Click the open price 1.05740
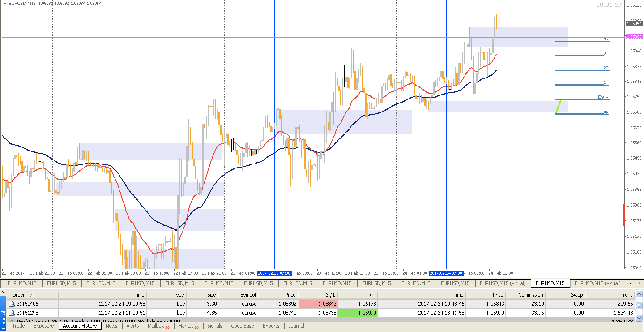Screen dimensions: 644x332 tap(287, 313)
